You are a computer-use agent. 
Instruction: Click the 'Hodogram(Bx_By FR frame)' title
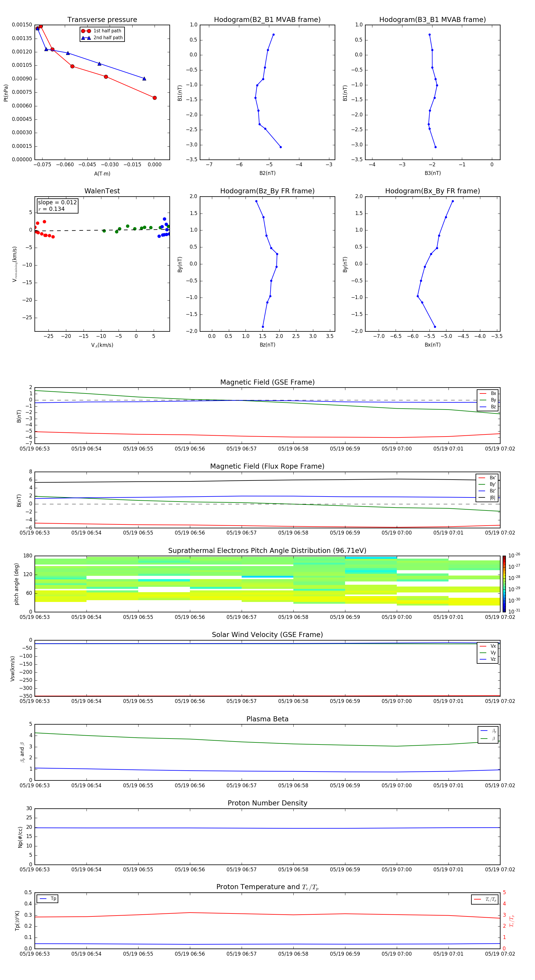(432, 191)
